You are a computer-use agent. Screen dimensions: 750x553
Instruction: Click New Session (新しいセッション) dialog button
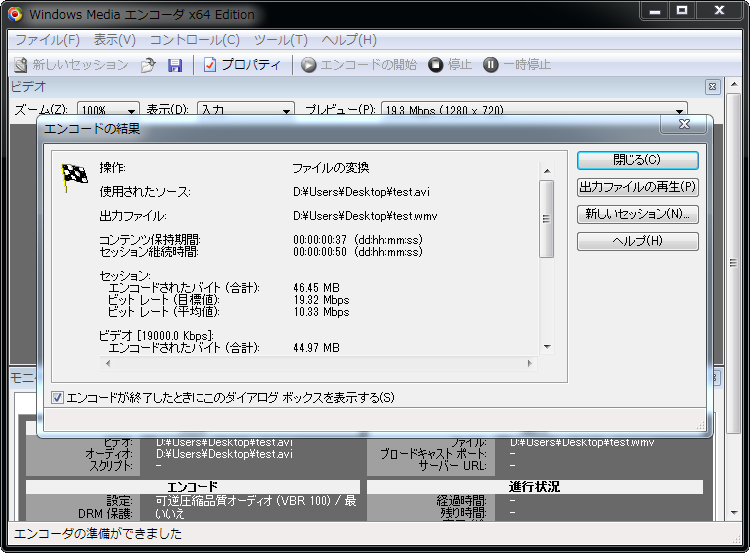coord(637,214)
